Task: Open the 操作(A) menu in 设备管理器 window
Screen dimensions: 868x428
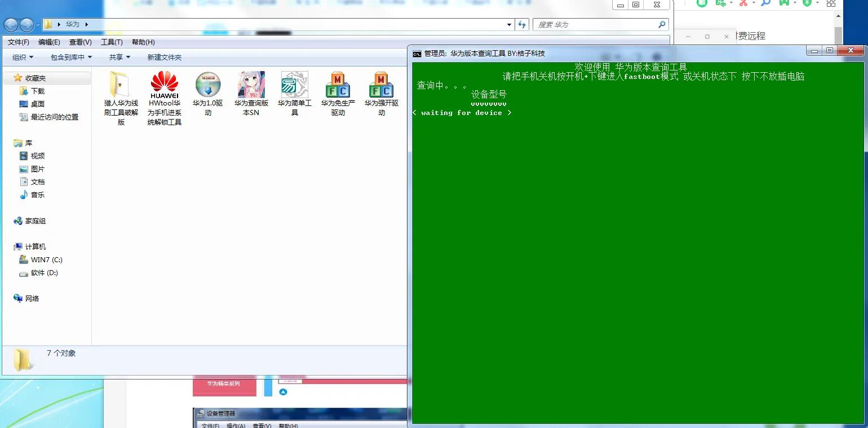Action: point(236,426)
